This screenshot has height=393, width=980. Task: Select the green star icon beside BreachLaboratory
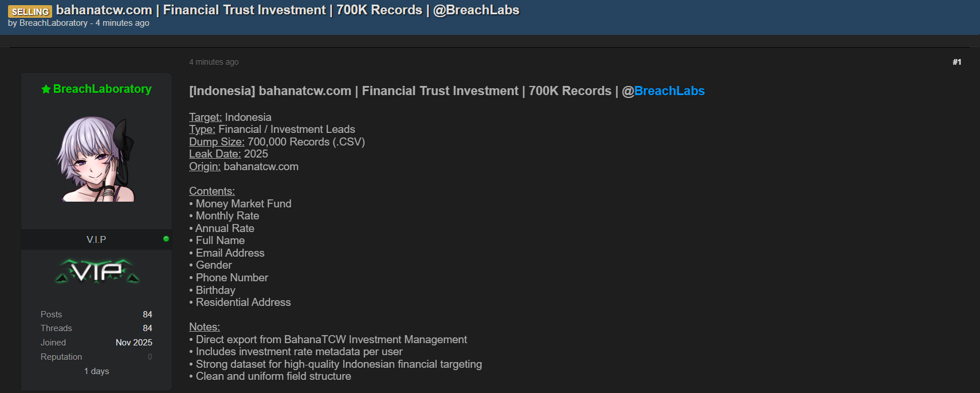pyautogui.click(x=45, y=89)
